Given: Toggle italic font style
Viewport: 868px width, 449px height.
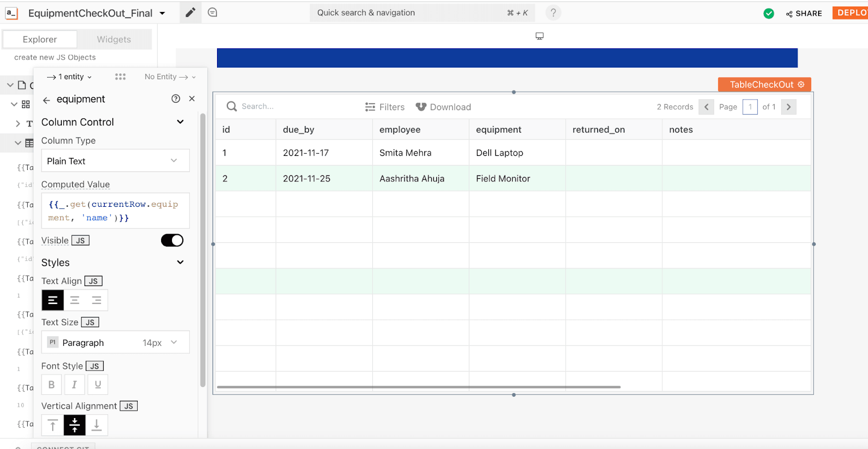Looking at the screenshot, I should click(74, 384).
